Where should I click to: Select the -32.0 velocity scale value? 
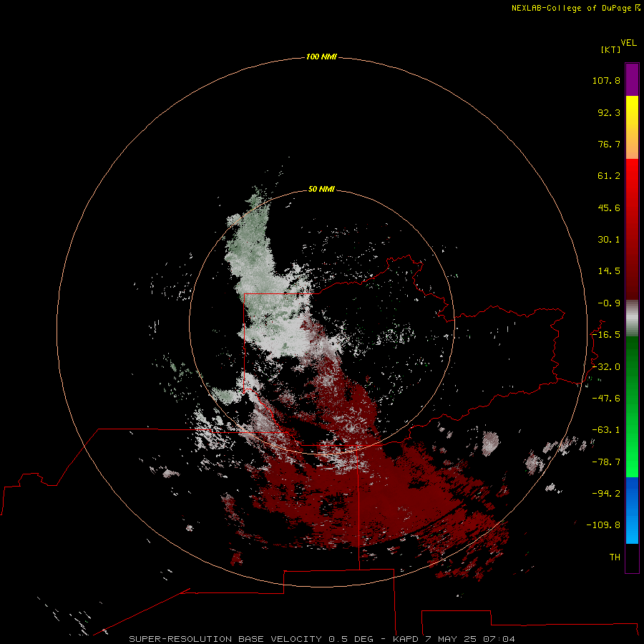pos(606,367)
